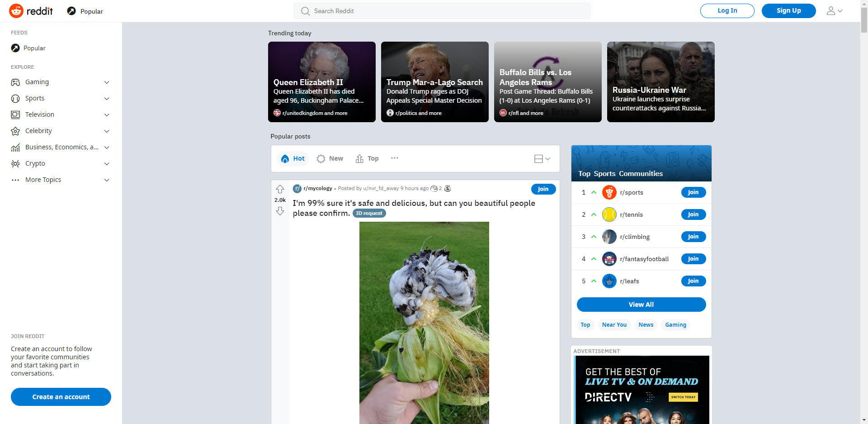Select the Near You filter
Image resolution: width=868 pixels, height=424 pixels.
click(x=614, y=325)
